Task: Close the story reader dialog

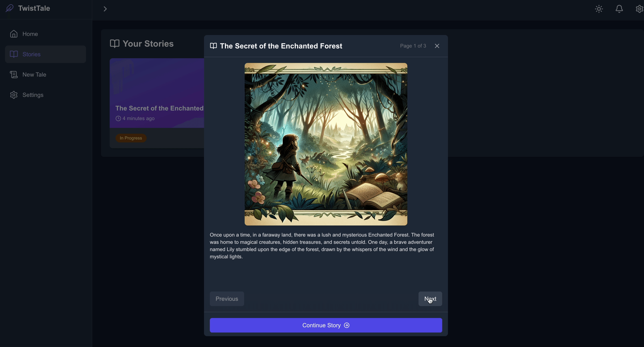Action: (437, 46)
